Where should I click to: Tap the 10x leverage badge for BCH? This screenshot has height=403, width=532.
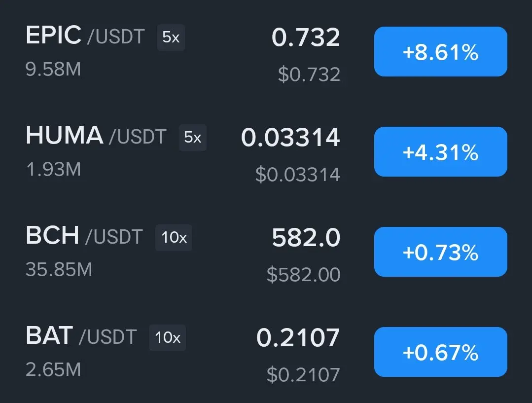click(x=174, y=238)
